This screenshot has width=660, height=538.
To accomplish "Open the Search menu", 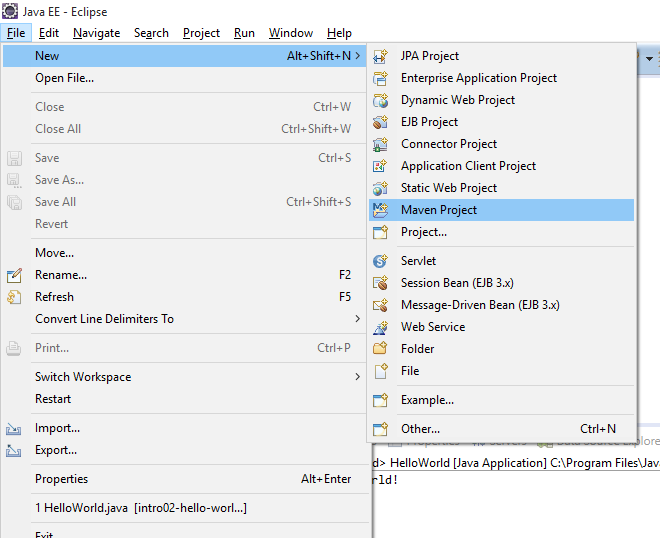I will 152,33.
